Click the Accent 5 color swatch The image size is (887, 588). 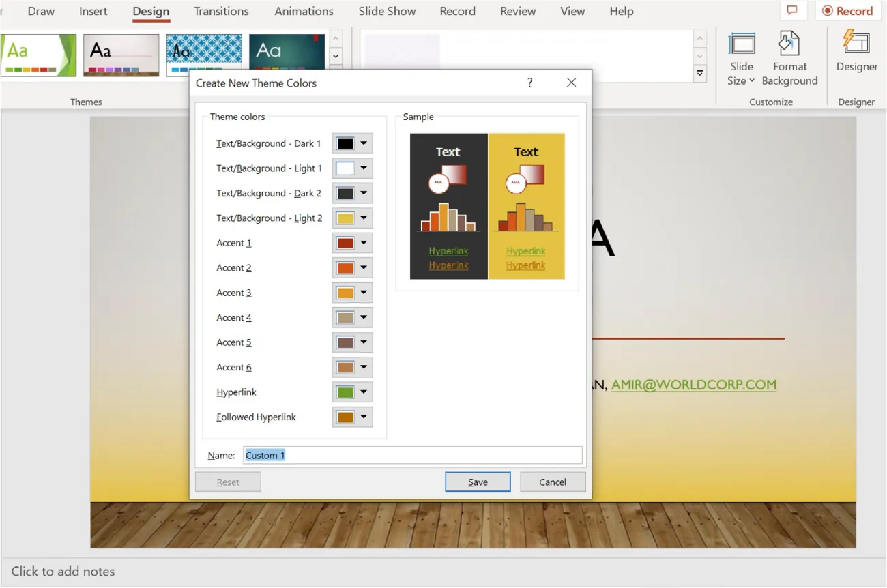[x=347, y=342]
